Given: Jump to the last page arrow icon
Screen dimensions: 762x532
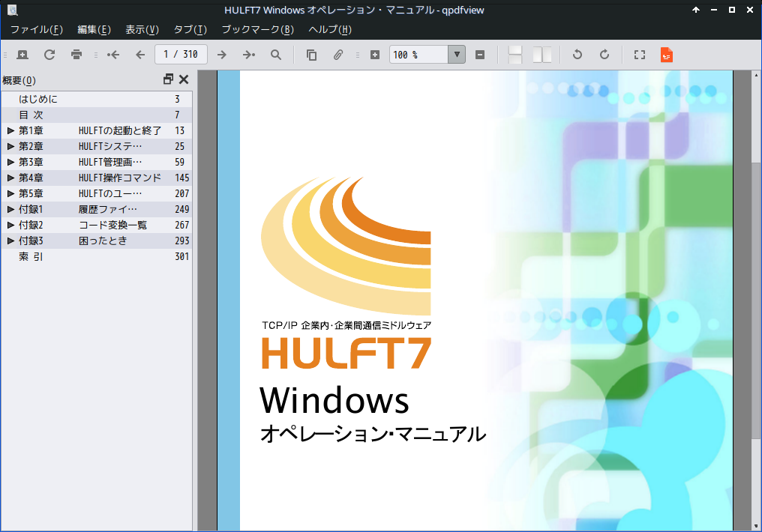Looking at the screenshot, I should click(249, 55).
